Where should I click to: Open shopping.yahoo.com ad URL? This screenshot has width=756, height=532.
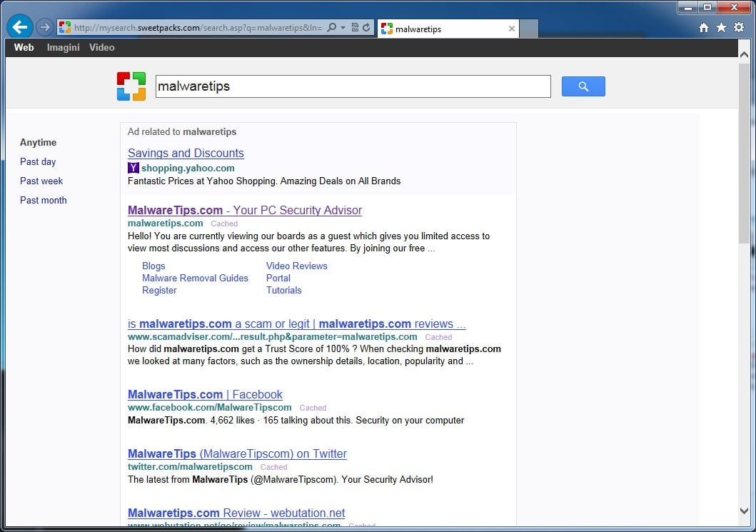click(x=188, y=168)
